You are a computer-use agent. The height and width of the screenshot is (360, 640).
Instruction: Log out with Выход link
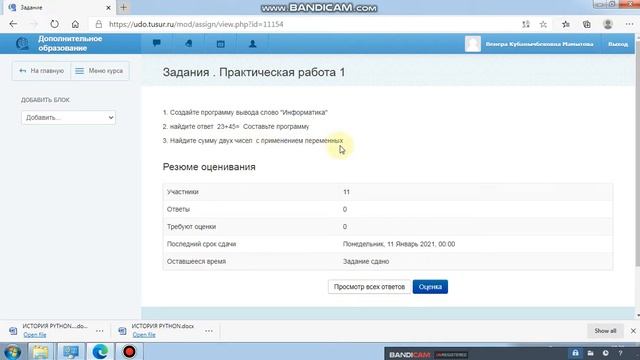tap(618, 44)
